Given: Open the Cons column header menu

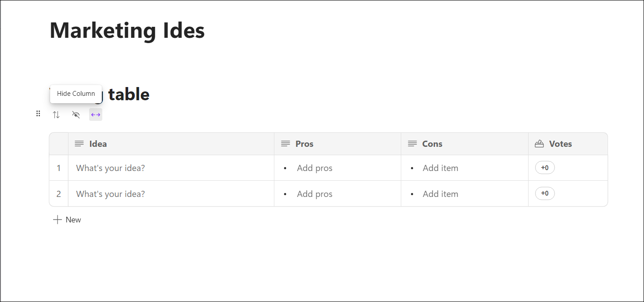Looking at the screenshot, I should click(x=464, y=144).
